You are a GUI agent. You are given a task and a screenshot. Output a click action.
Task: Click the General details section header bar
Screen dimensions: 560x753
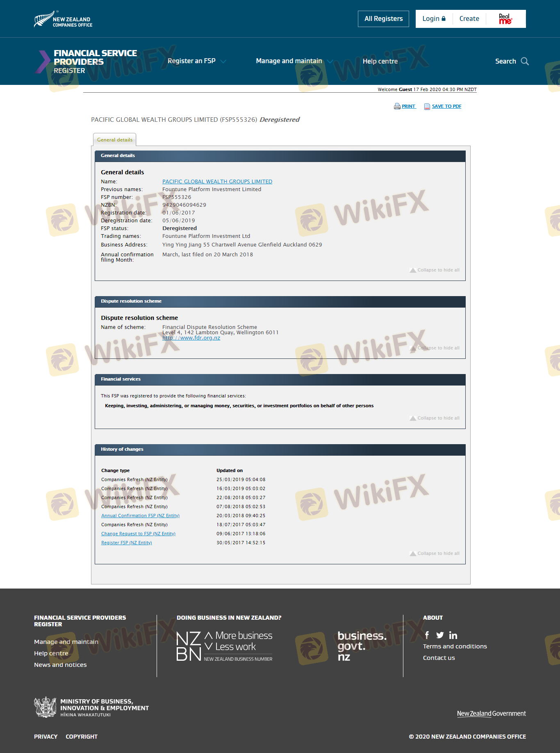(280, 156)
